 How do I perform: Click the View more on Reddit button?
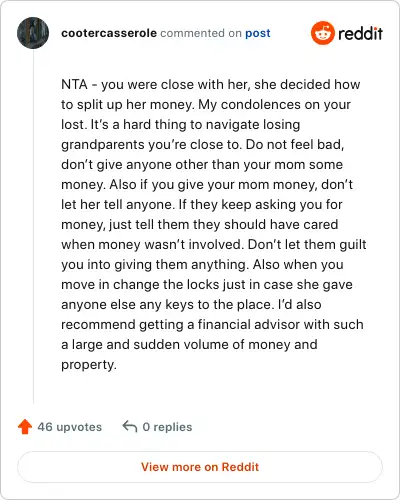pos(200,467)
